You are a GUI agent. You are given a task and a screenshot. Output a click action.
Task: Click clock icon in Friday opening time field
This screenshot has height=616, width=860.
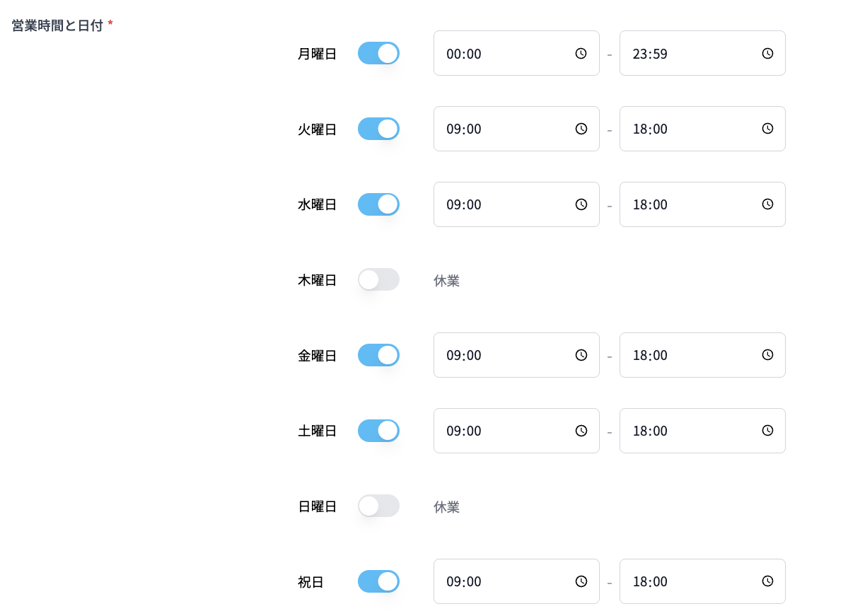[581, 355]
